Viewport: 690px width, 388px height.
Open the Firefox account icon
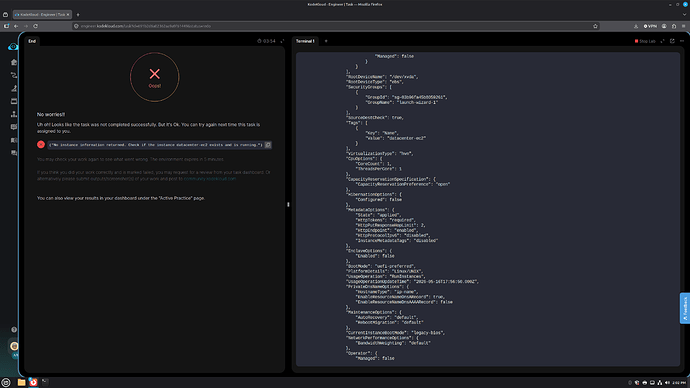pyautogui.click(x=664, y=26)
